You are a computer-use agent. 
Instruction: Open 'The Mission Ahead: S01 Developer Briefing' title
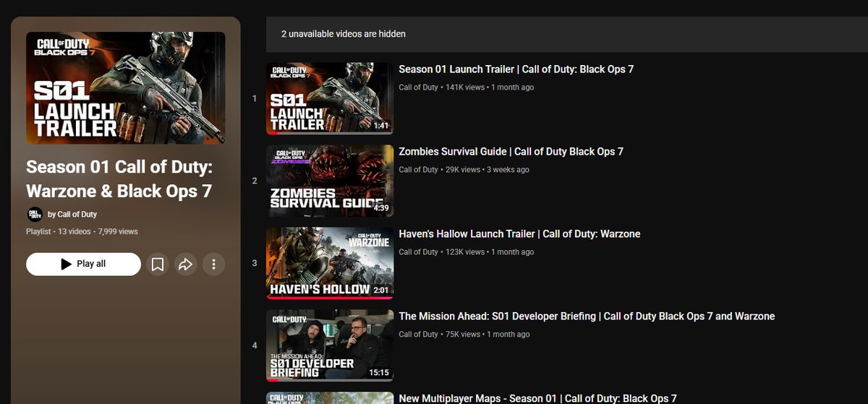[587, 317]
